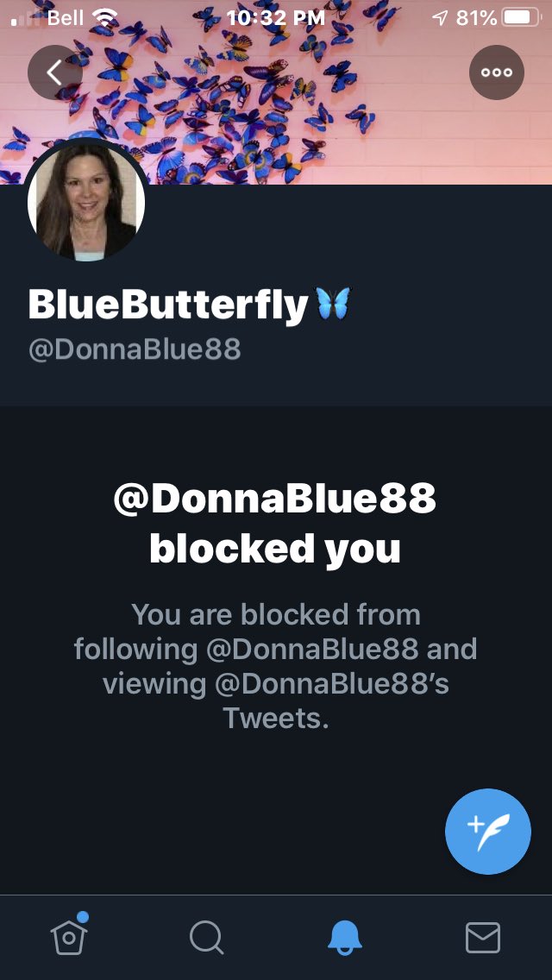Tap the back arrow button
Viewport: 552px width, 980px height.
pyautogui.click(x=54, y=72)
